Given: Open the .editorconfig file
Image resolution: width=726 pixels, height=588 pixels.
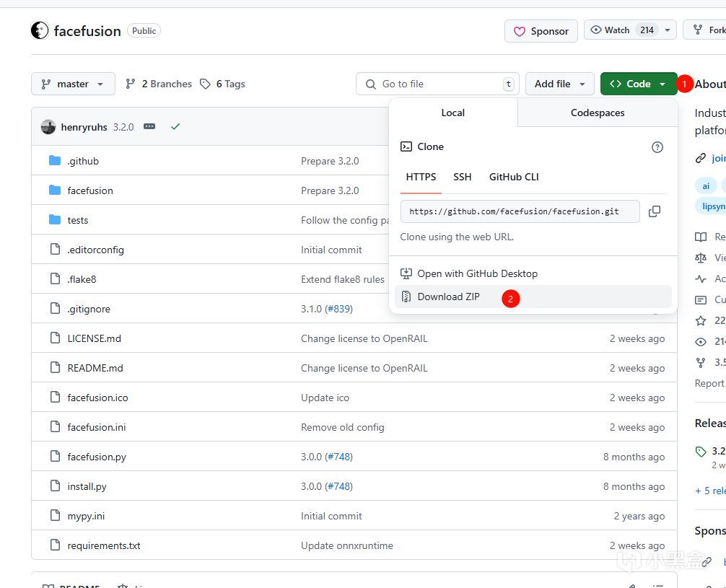Looking at the screenshot, I should [95, 250].
